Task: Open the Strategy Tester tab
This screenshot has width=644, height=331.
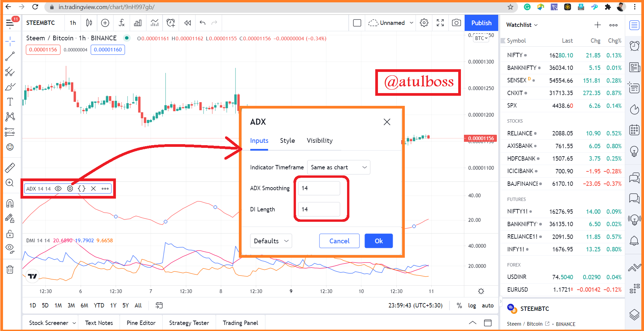Action: pos(189,323)
